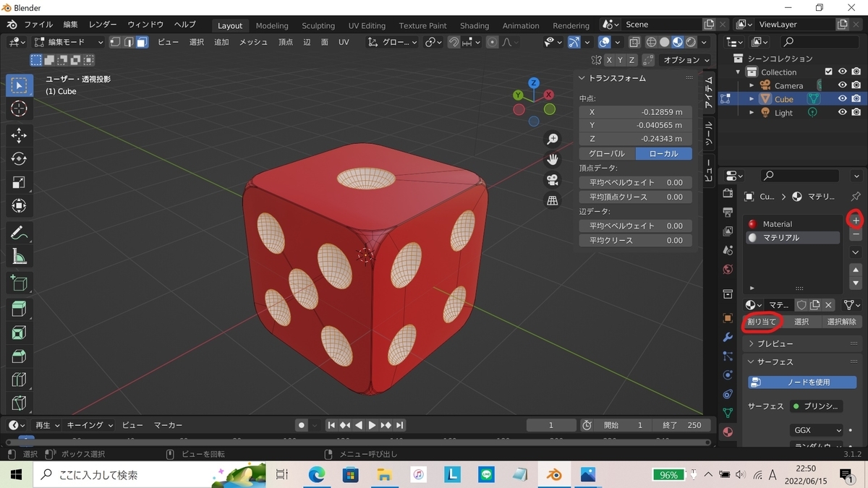Toggle camera view icon in viewport
This screenshot has width=868, height=488.
click(x=553, y=180)
